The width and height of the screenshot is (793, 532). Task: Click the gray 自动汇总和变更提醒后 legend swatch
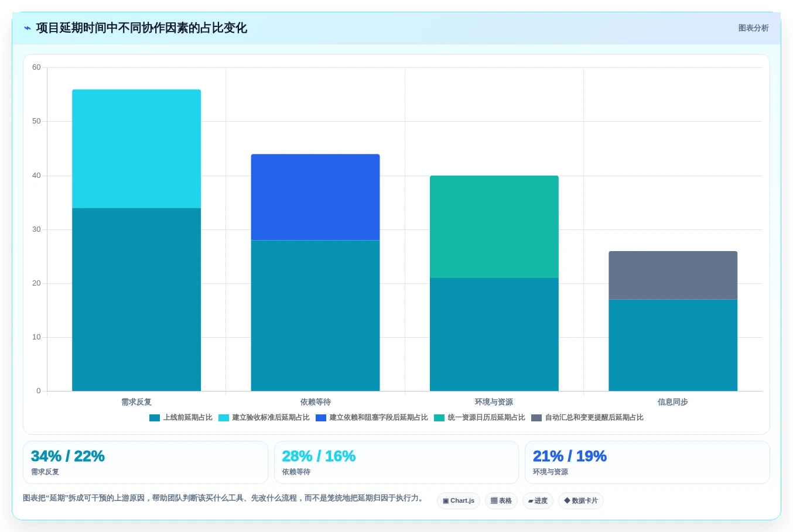coord(536,418)
